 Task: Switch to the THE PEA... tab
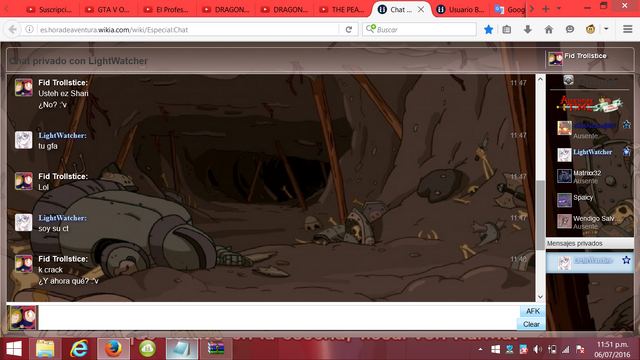(342, 9)
